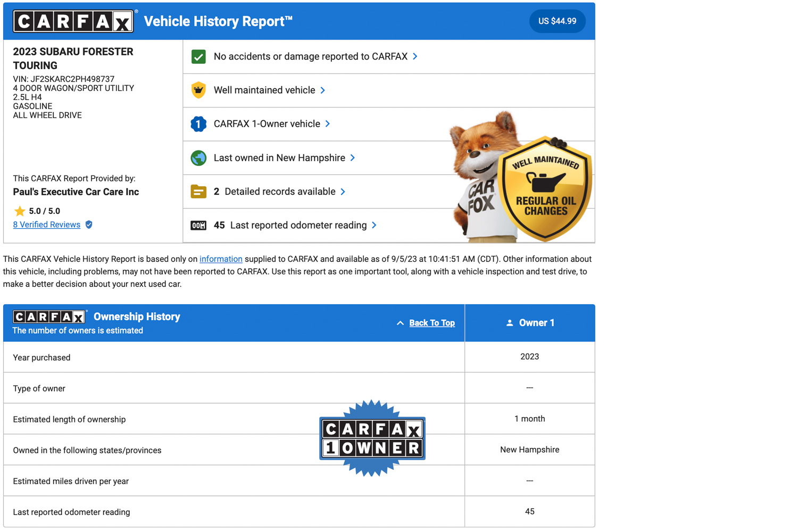Click Last reported odometer reading table row label
Screen dimensions: 798x532
pos(71,512)
